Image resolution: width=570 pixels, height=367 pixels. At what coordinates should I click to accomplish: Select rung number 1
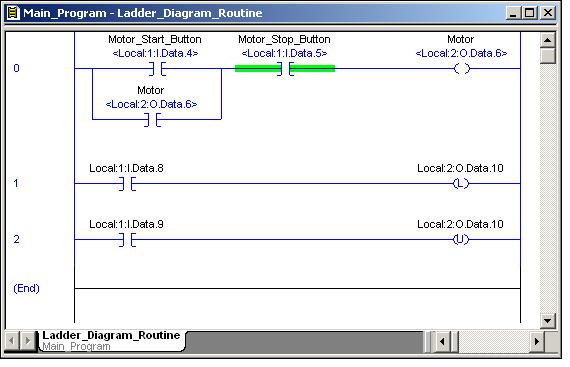coord(16,183)
